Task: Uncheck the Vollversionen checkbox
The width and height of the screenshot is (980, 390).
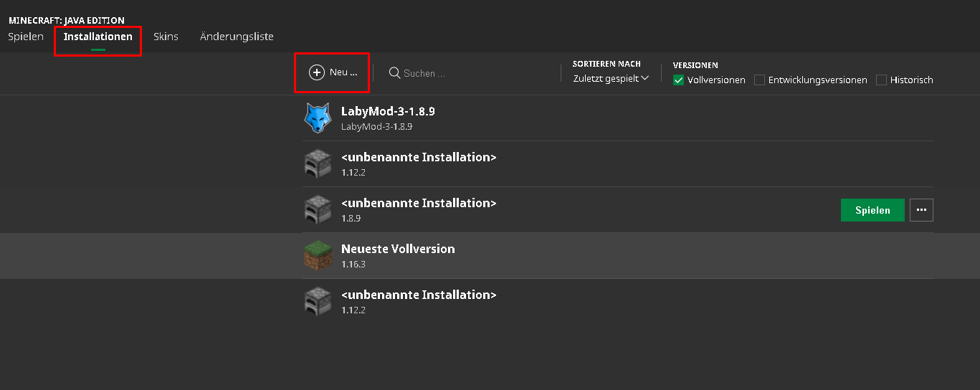Action: point(678,80)
